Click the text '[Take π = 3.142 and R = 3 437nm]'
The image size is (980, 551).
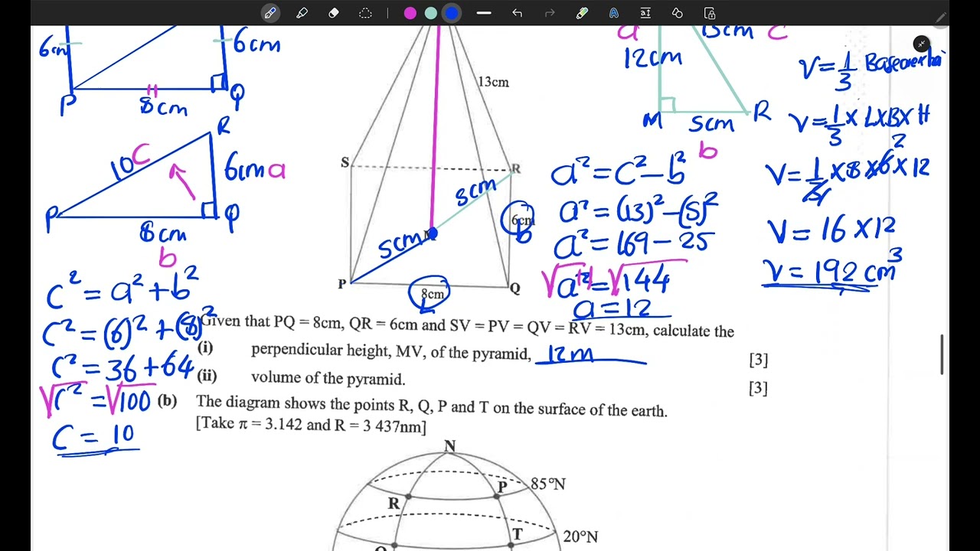point(311,426)
